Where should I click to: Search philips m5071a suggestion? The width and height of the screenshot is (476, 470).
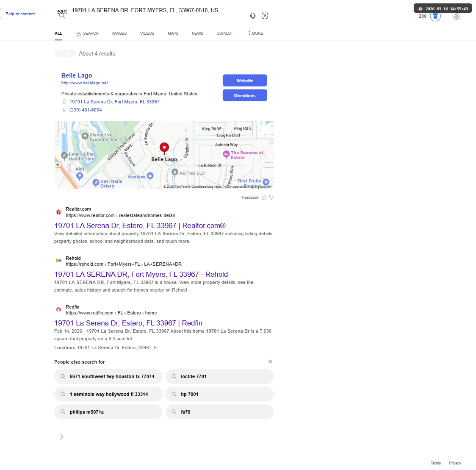[108, 412]
